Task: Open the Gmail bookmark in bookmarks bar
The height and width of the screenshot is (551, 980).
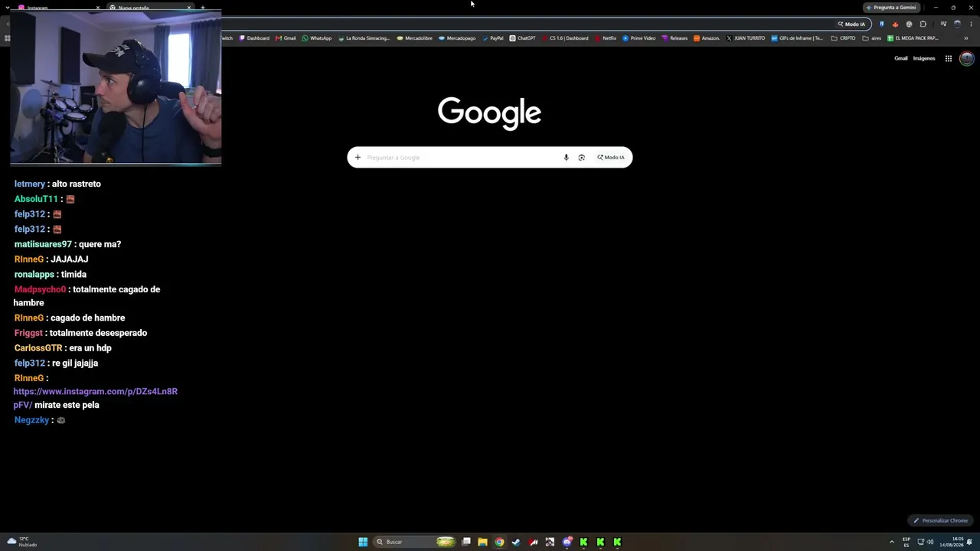Action: (286, 38)
